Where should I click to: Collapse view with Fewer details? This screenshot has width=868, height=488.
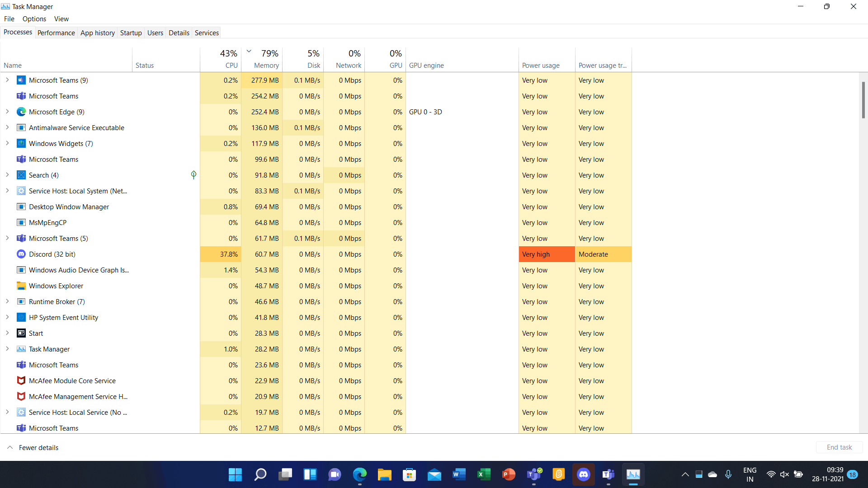[x=33, y=448]
